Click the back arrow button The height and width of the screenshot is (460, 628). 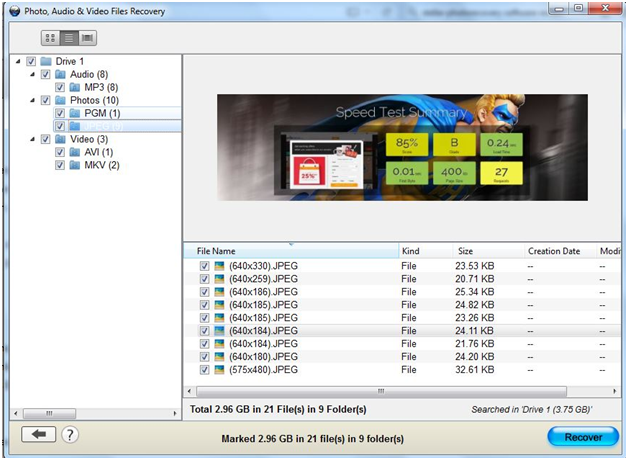click(38, 434)
